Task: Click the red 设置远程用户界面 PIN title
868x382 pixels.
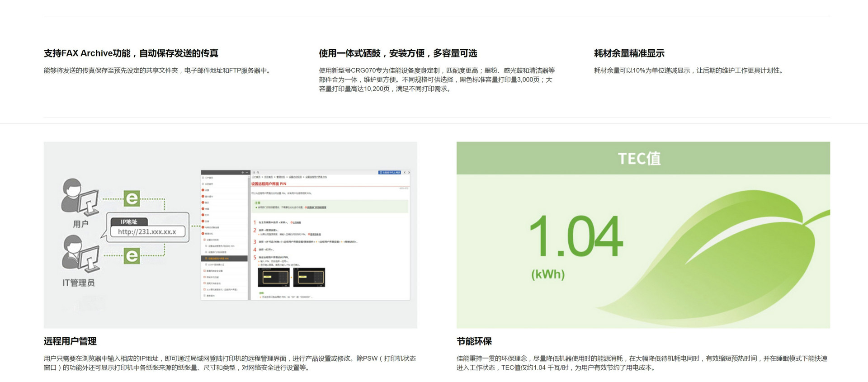Action: pyautogui.click(x=269, y=184)
